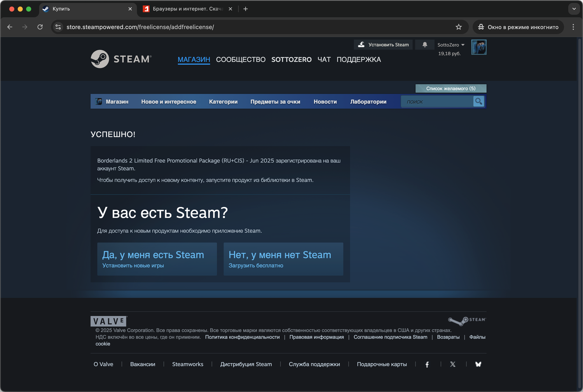Select the SOTTOZERO main menu item
The height and width of the screenshot is (392, 583).
coord(291,59)
